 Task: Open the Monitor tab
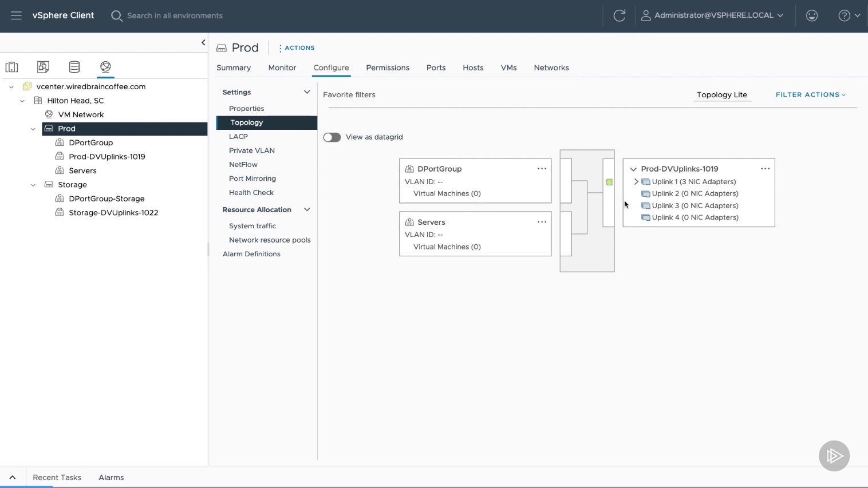click(282, 68)
